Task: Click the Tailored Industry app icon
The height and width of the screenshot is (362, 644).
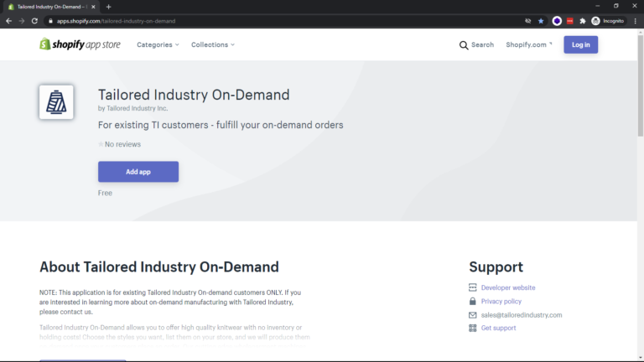Action: pos(56,102)
